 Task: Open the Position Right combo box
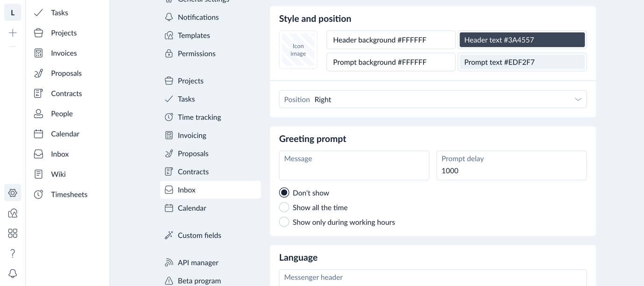coord(433,100)
